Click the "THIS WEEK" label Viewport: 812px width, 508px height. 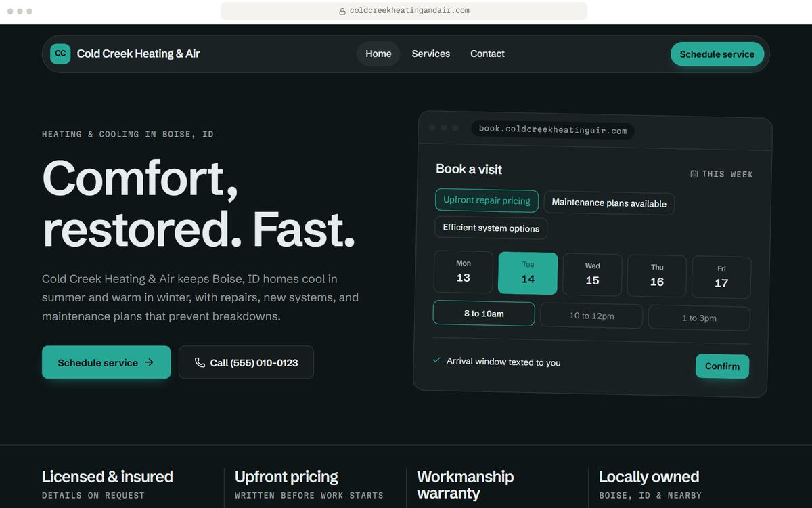point(727,175)
